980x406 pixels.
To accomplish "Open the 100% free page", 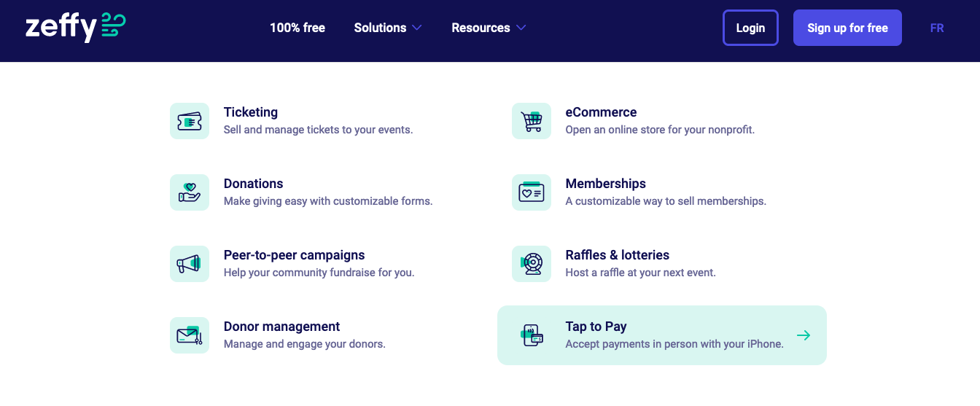I will point(297,28).
